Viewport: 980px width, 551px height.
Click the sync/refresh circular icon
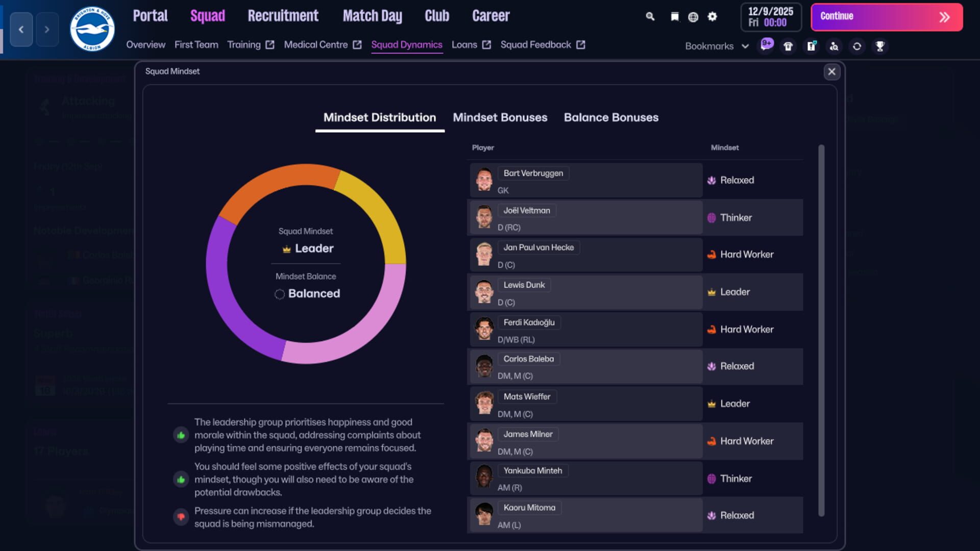(857, 46)
